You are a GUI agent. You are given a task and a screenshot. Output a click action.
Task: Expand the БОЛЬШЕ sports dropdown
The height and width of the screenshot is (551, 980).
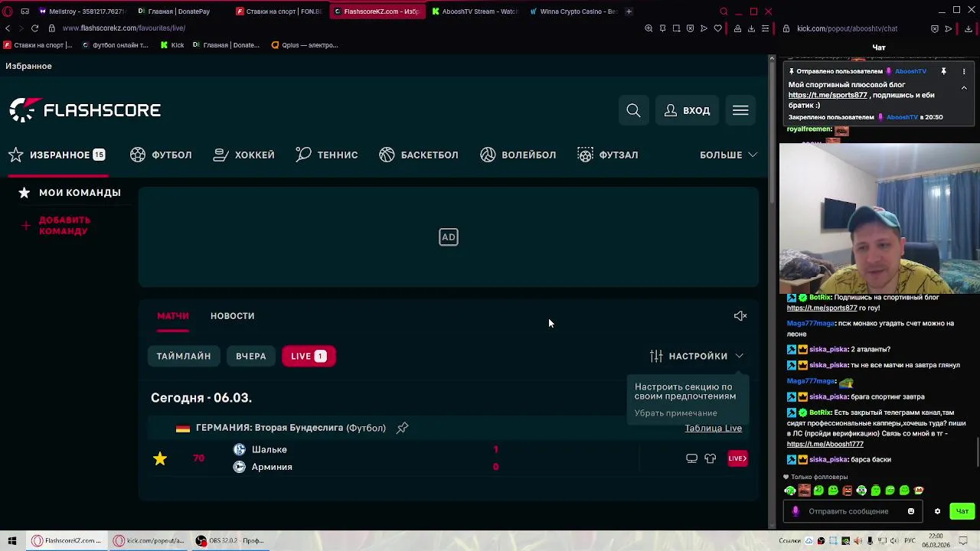(x=728, y=155)
